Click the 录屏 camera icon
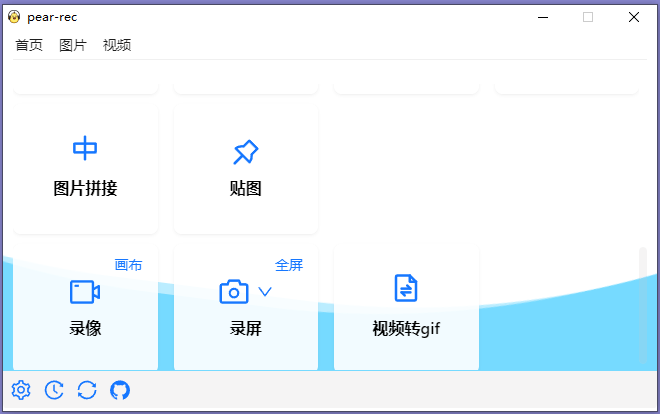The height and width of the screenshot is (414, 660). (x=234, y=292)
